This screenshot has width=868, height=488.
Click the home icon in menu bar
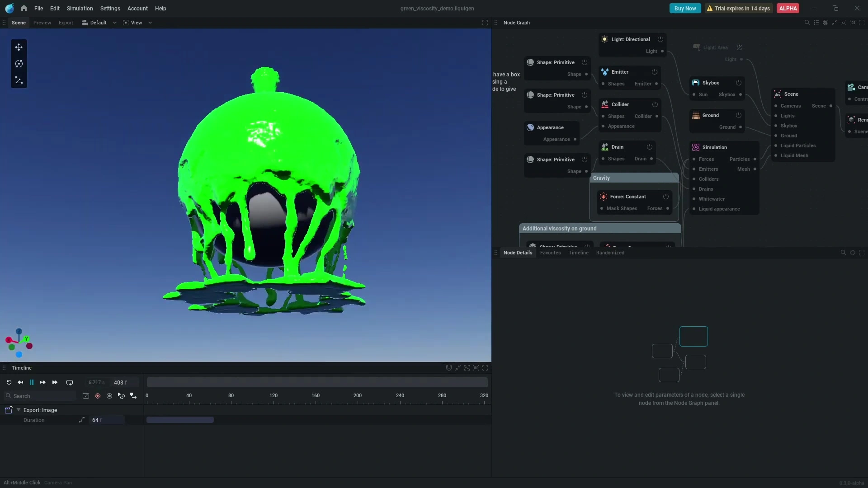[x=24, y=8]
